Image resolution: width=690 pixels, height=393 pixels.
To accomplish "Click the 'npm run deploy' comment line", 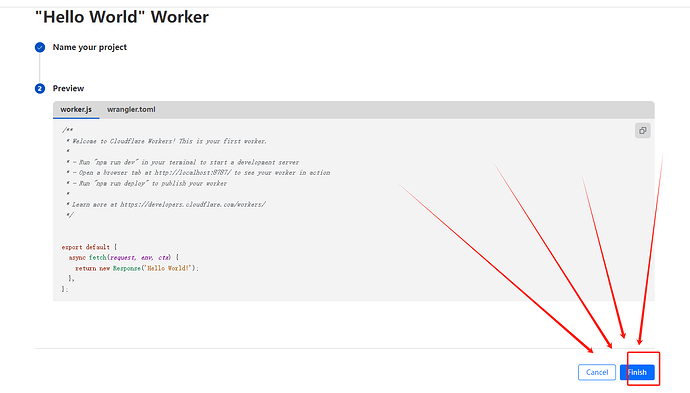I will (146, 184).
